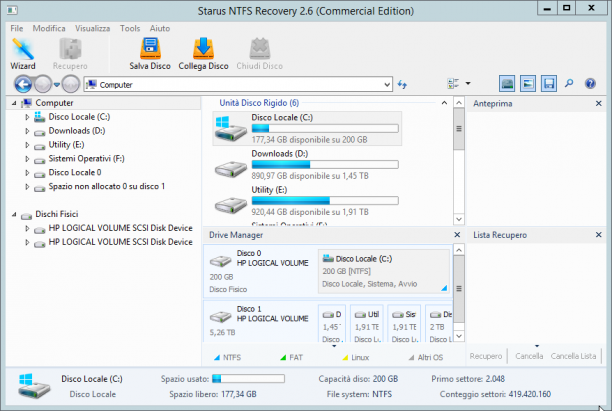The height and width of the screenshot is (411, 612).
Task: Select the first HP LOGICAL VOLUME SCSI device
Action: pos(120,228)
